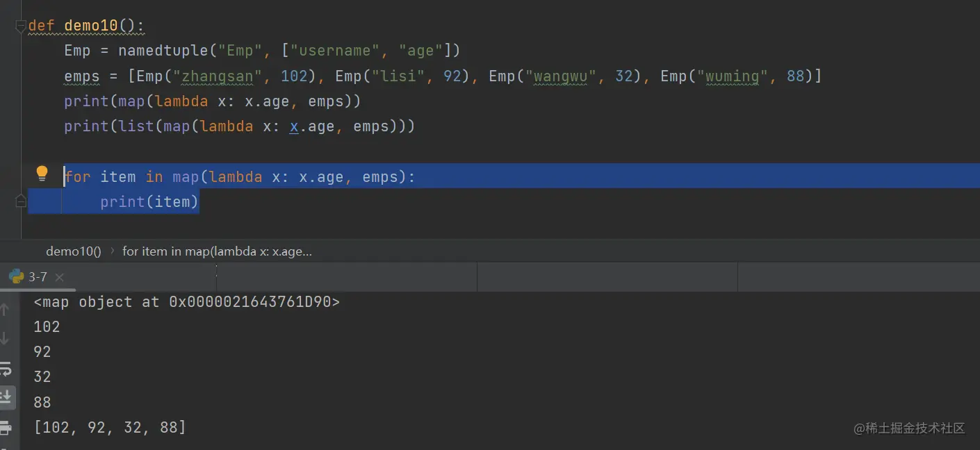Click the standalone output line 88
Screen dimensions: 980x450
[x=42, y=402]
